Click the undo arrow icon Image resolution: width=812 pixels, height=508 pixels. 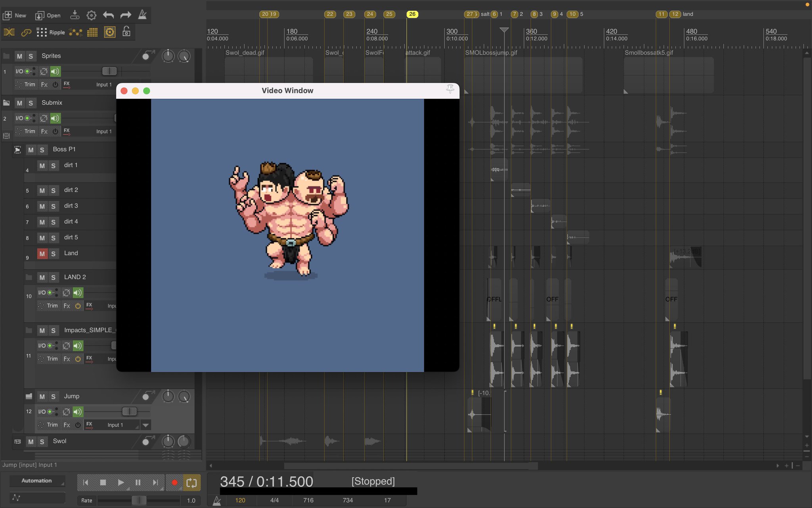click(108, 15)
